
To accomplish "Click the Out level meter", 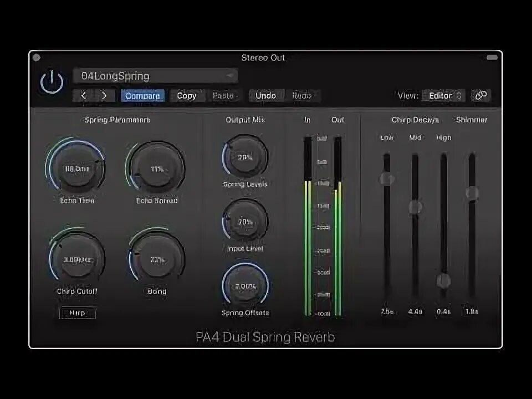I will coord(338,226).
